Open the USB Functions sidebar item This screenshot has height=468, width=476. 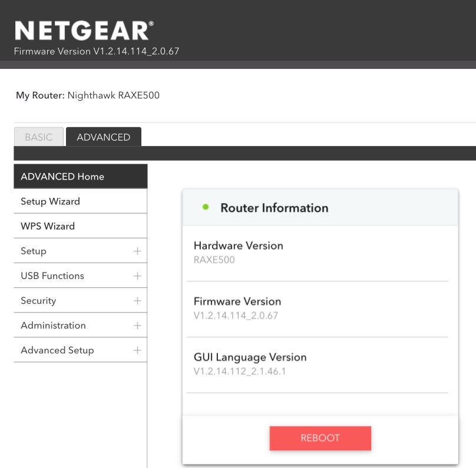pos(81,276)
